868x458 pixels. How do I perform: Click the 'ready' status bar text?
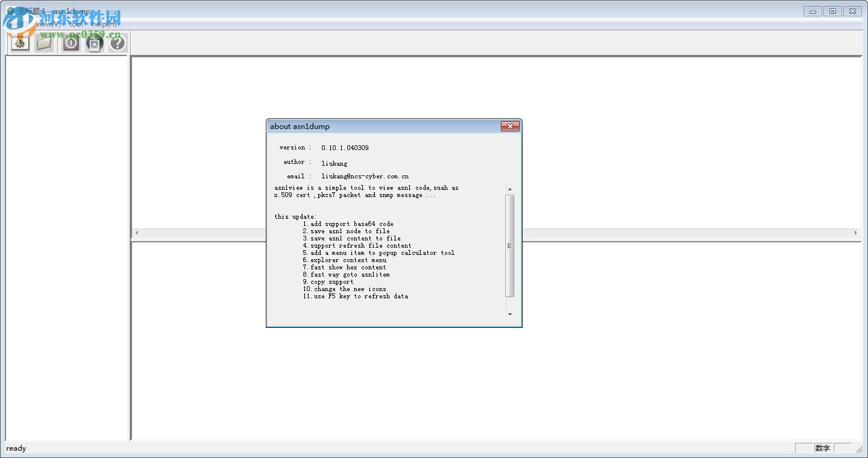pos(16,448)
